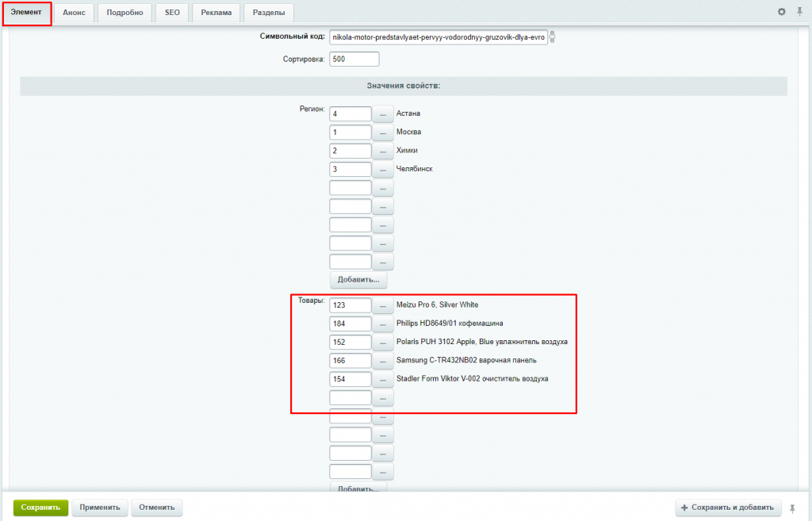Open the Реклама tab
The height and width of the screenshot is (521, 812).
216,13
